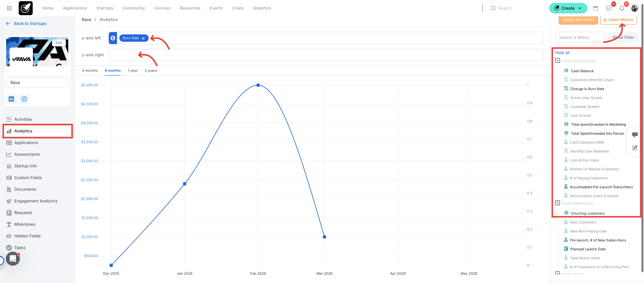This screenshot has width=644, height=283.
Task: Open Activities in the sidebar
Action: tap(37, 119)
